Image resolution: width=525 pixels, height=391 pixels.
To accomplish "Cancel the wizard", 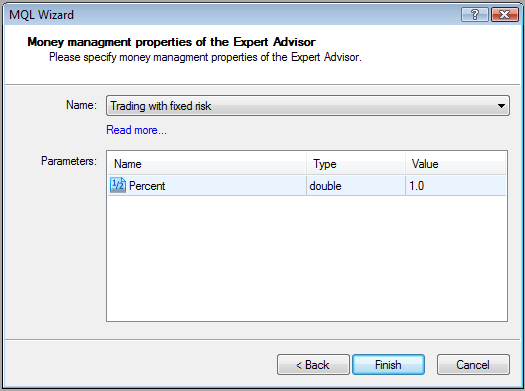I will point(473,365).
